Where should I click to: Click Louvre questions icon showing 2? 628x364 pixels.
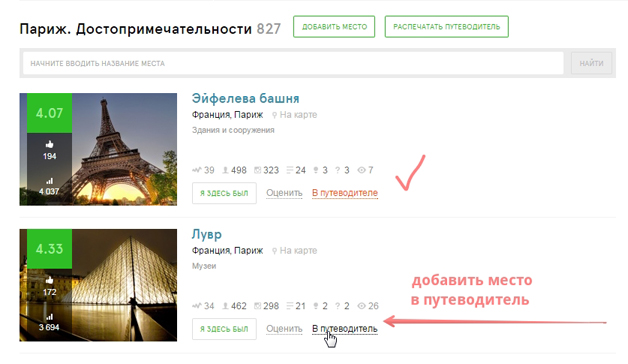(337, 306)
